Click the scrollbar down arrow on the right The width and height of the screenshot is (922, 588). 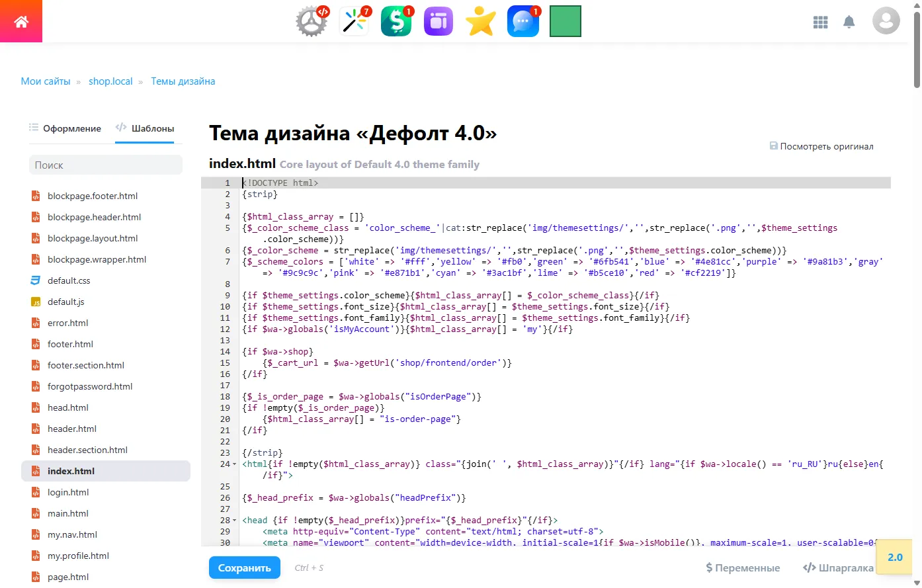tap(917, 582)
